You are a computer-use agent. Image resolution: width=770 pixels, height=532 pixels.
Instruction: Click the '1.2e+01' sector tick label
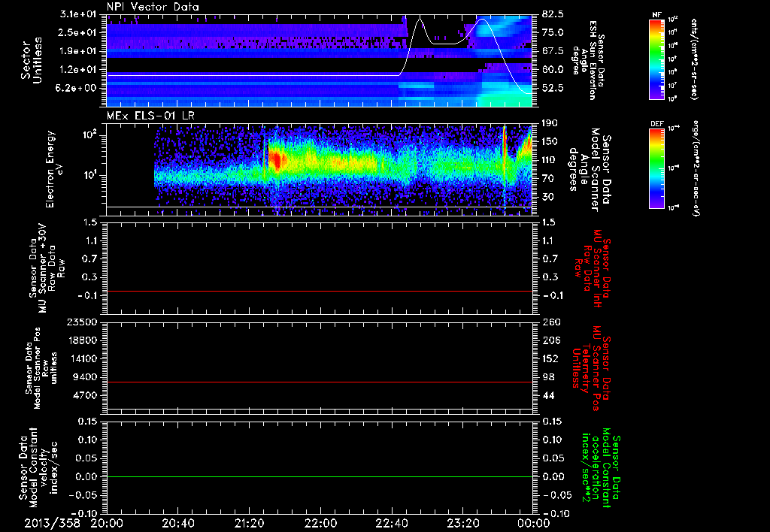tap(77, 70)
